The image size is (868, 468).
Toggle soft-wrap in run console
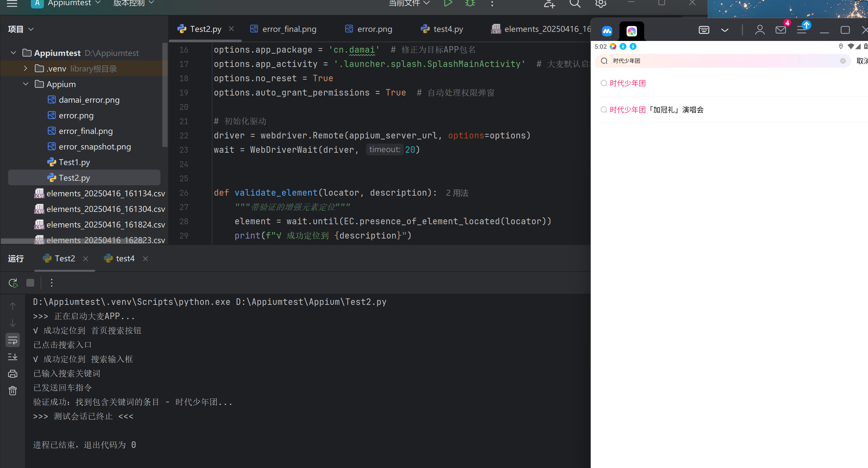coord(13,340)
